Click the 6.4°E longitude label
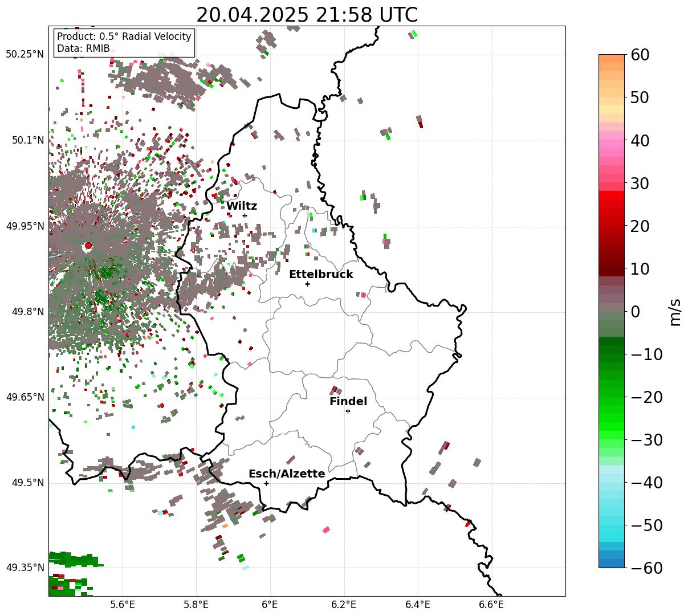 click(x=417, y=605)
